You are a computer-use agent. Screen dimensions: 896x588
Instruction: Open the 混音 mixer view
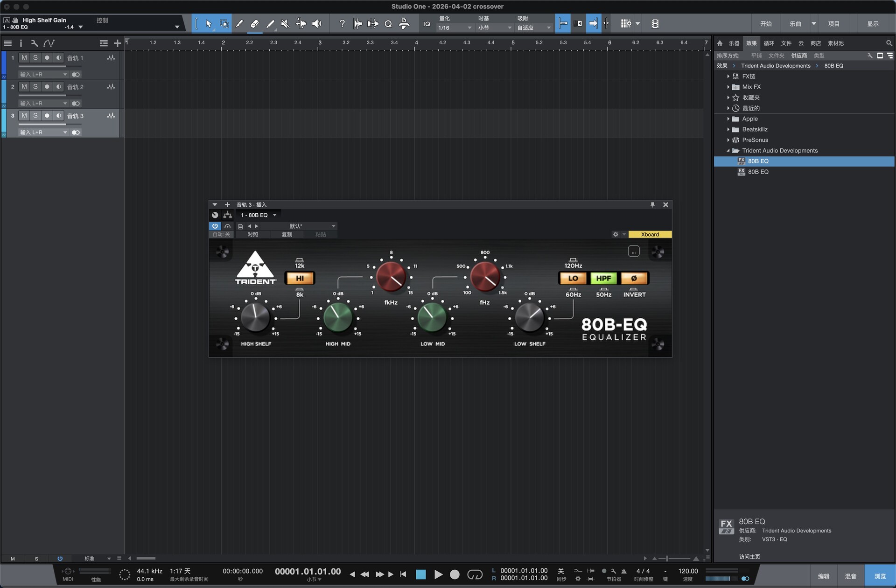pos(851,576)
